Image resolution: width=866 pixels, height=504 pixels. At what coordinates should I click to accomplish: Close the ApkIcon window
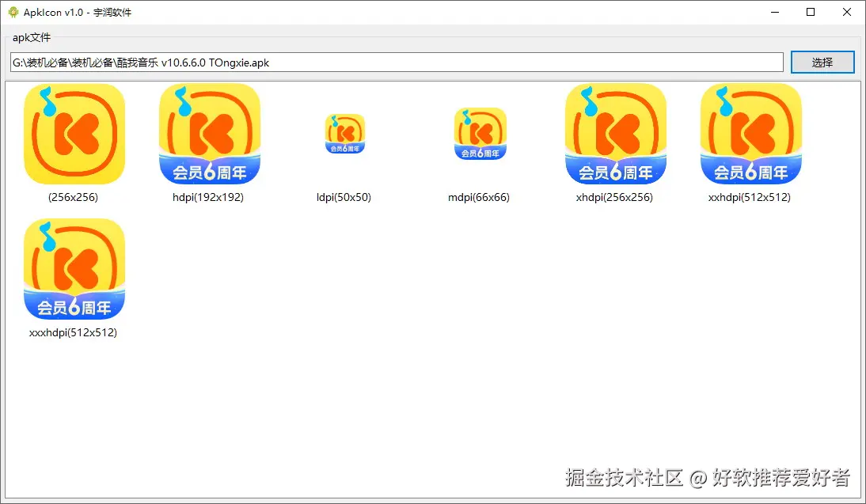click(847, 12)
